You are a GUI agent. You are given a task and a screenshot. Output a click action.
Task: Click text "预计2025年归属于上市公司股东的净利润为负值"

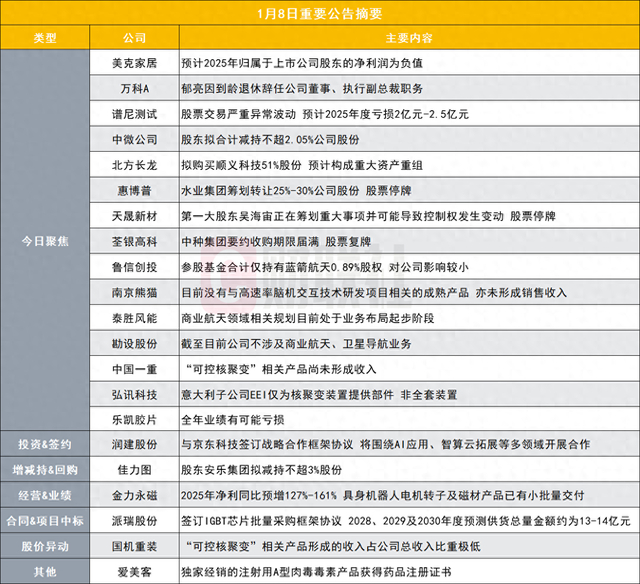(x=302, y=63)
